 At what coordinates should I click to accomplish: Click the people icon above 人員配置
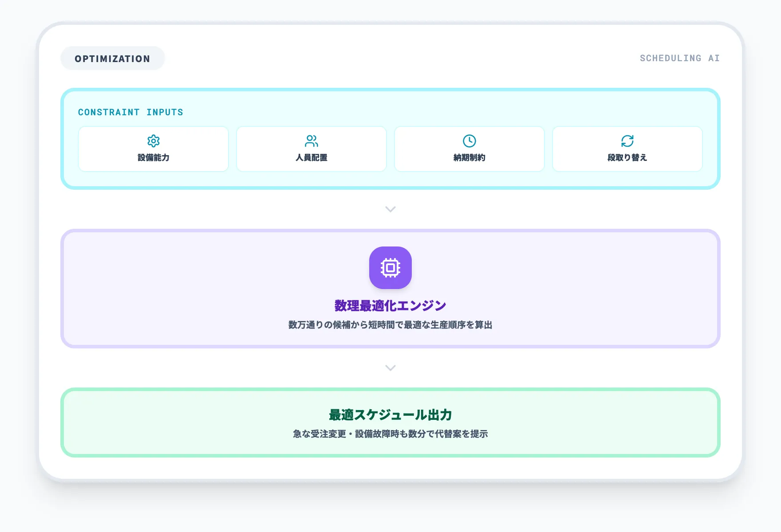click(x=311, y=141)
